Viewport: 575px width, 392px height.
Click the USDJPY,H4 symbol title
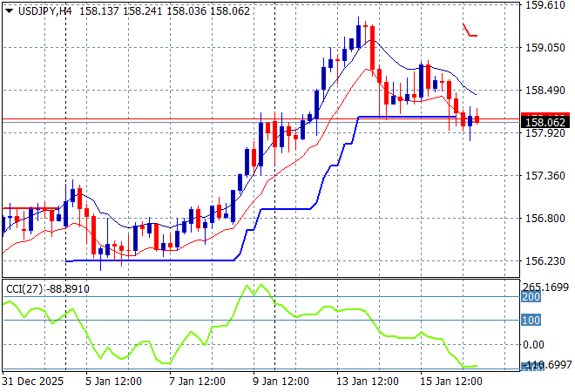pos(43,9)
